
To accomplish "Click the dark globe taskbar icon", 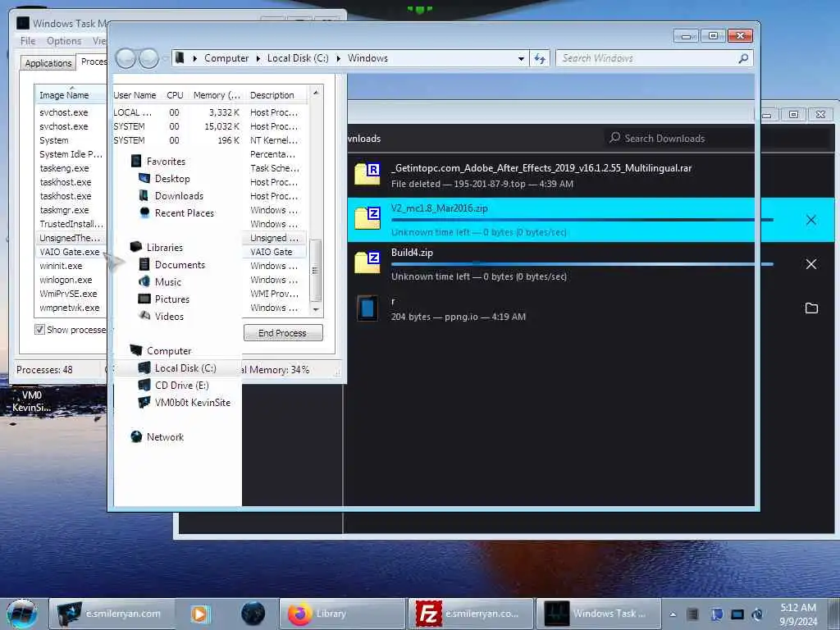I will click(253, 614).
